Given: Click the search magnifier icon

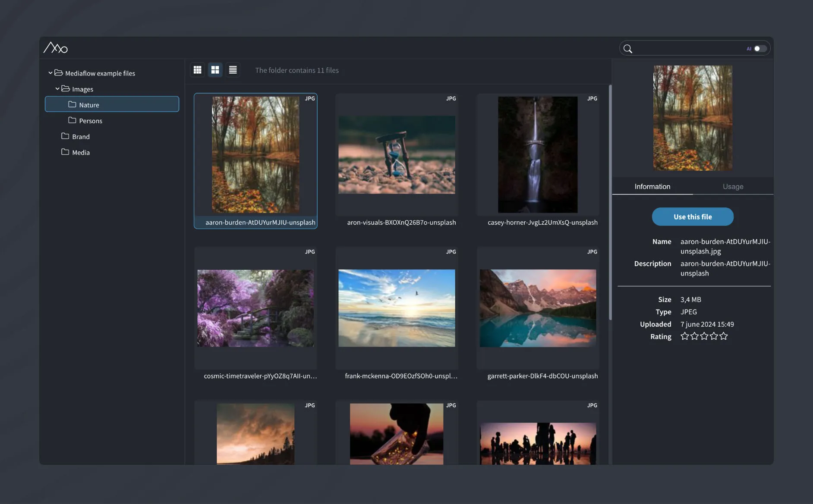Looking at the screenshot, I should (628, 49).
